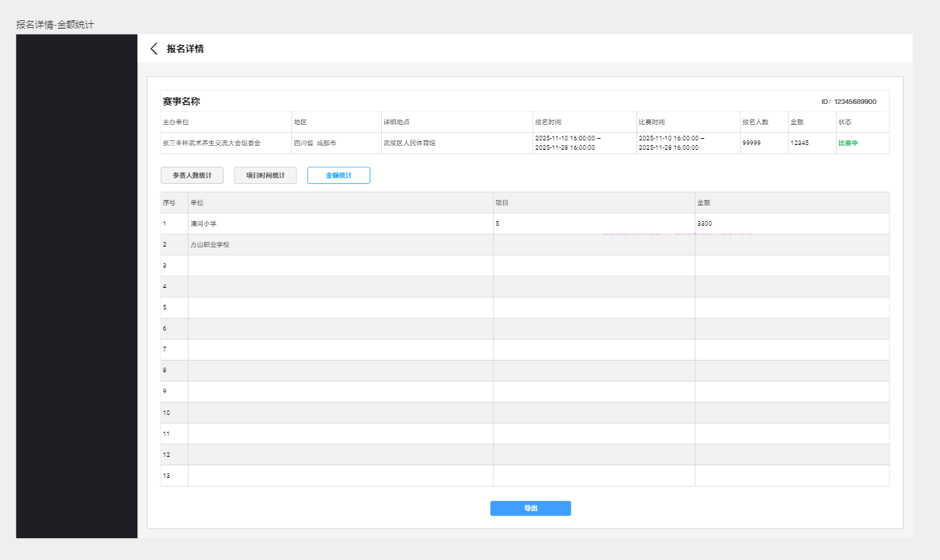Click the 项目 column header
The width and height of the screenshot is (940, 560).
click(x=502, y=202)
